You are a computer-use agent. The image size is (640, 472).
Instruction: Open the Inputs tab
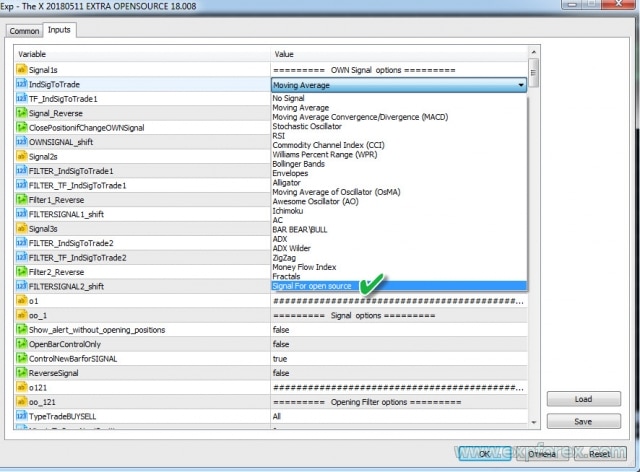point(59,30)
